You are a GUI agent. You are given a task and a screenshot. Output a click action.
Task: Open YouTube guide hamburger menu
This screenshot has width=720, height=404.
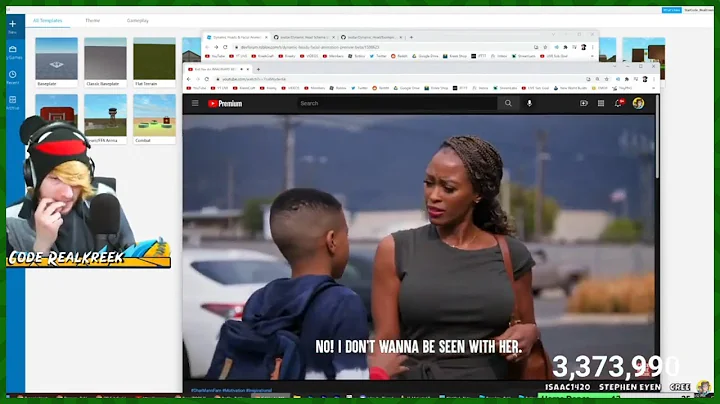click(x=195, y=103)
